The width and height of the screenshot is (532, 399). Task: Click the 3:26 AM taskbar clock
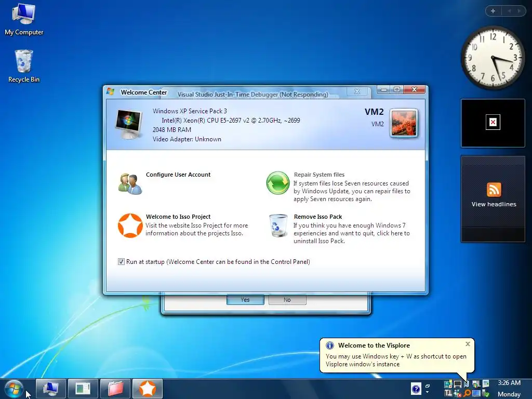pyautogui.click(x=509, y=383)
